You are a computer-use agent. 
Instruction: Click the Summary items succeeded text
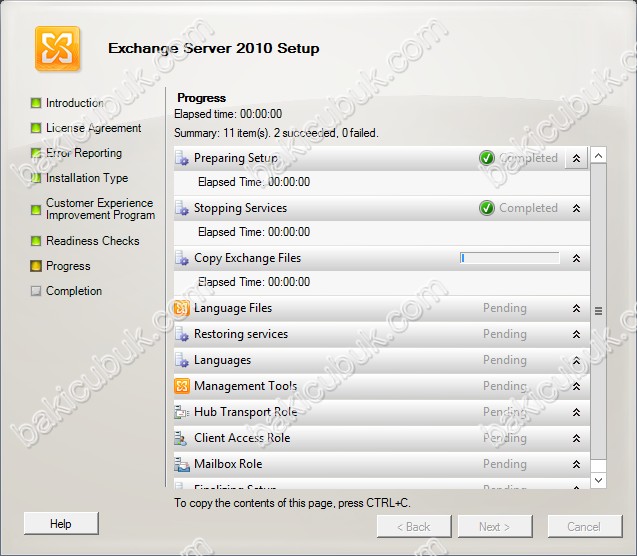tap(276, 133)
